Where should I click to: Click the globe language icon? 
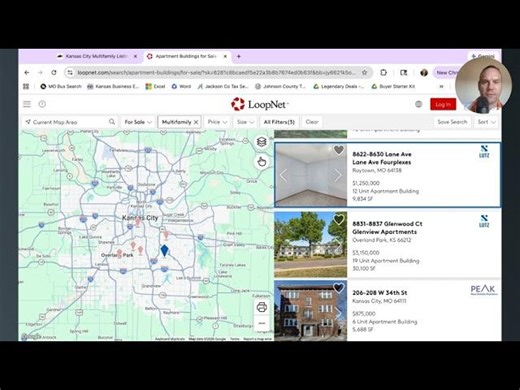[419, 104]
